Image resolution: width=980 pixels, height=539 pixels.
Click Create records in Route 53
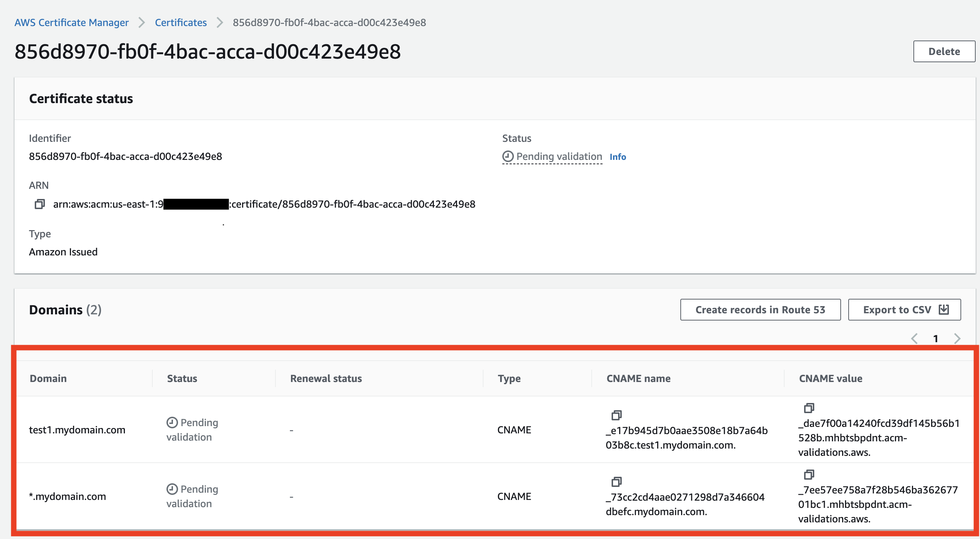760,310
